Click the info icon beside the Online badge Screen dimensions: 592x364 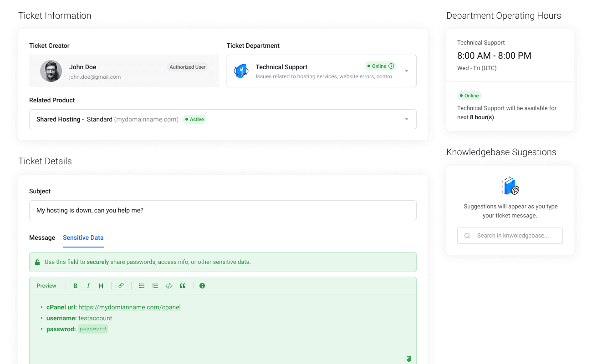tap(391, 66)
